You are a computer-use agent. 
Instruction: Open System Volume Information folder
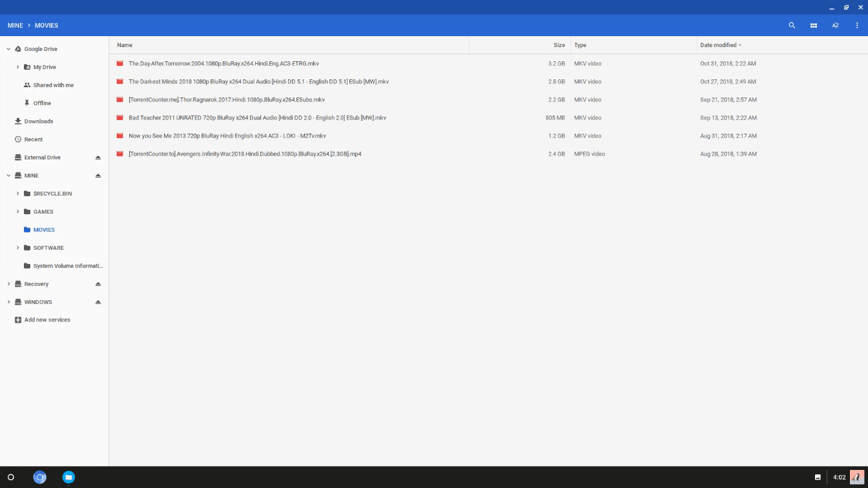tap(68, 266)
